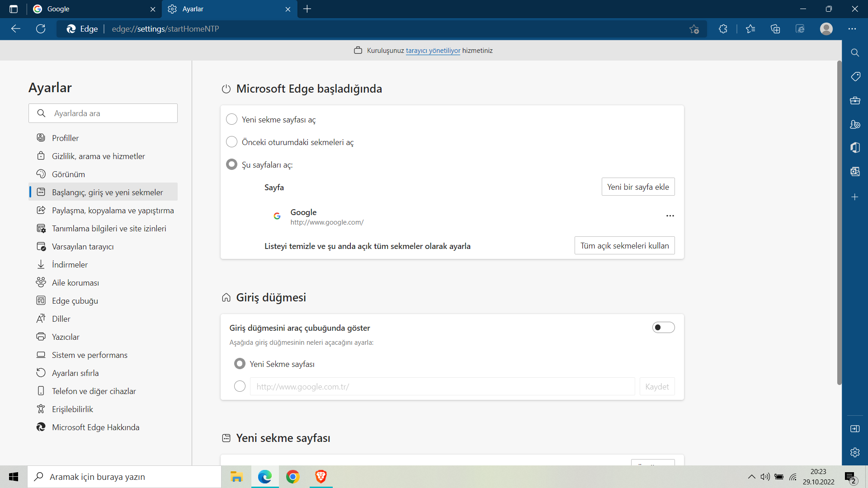Image resolution: width=868 pixels, height=488 pixels.
Task: Select 'Yeni sekme sayfası aç' radio option
Action: (231, 119)
